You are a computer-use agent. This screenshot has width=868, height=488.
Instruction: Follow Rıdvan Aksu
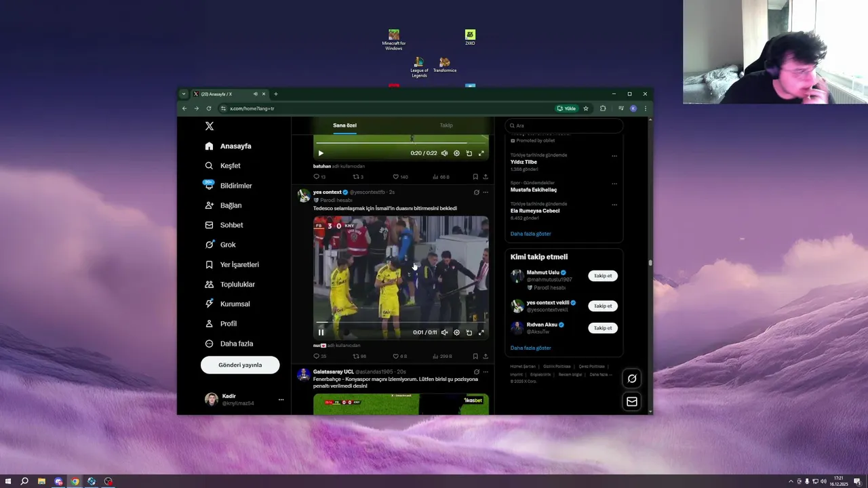(603, 328)
